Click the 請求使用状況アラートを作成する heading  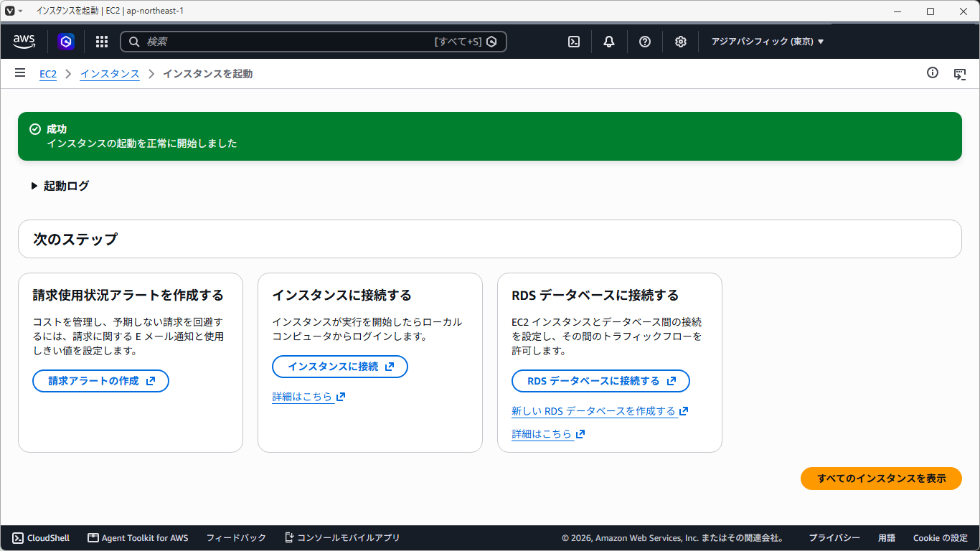pos(128,296)
